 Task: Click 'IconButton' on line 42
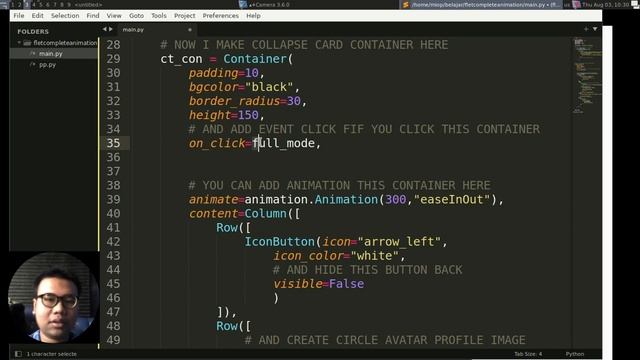pyautogui.click(x=280, y=242)
